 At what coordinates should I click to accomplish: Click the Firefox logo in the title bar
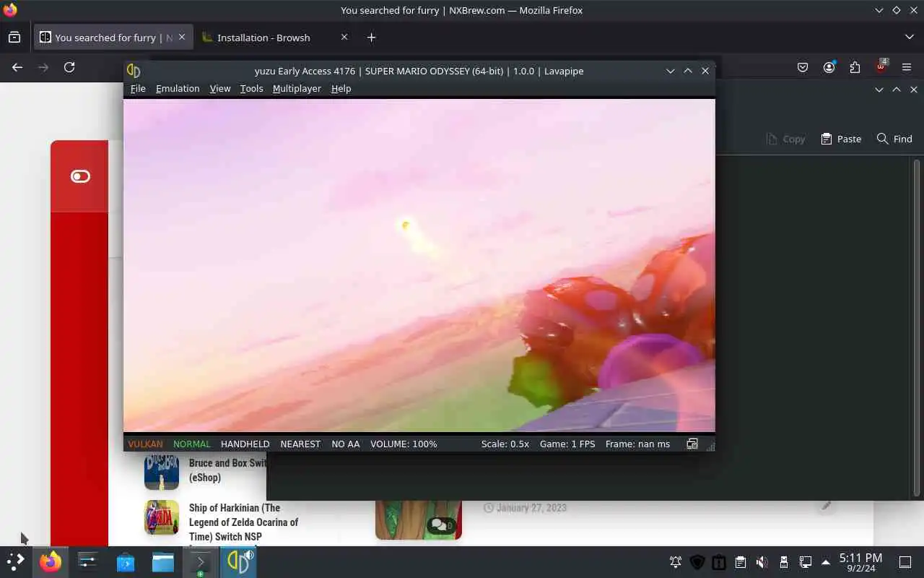[x=10, y=10]
